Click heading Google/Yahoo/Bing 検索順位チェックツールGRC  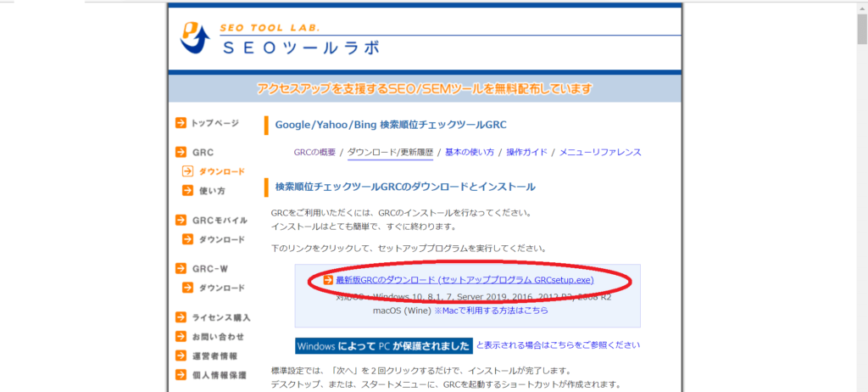pos(391,126)
